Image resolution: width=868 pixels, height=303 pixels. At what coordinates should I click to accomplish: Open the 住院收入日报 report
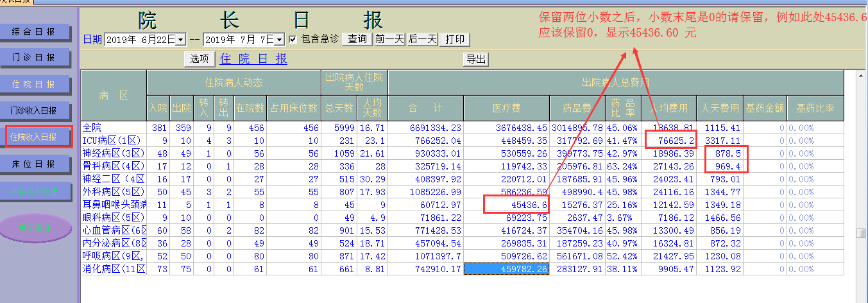point(33,137)
